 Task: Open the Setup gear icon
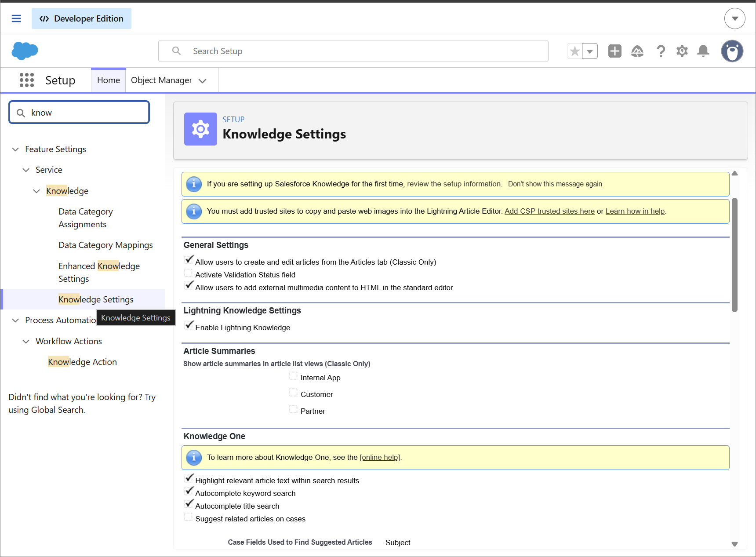(x=682, y=51)
